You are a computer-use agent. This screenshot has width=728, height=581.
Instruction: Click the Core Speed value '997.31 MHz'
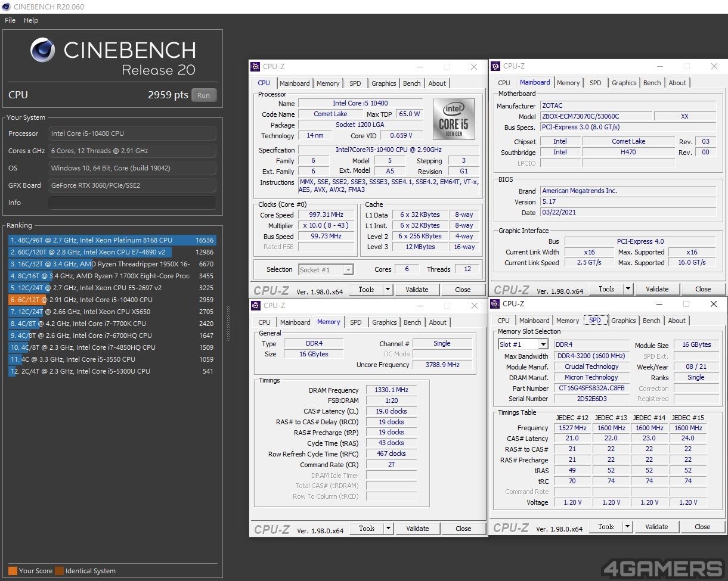[x=326, y=215]
